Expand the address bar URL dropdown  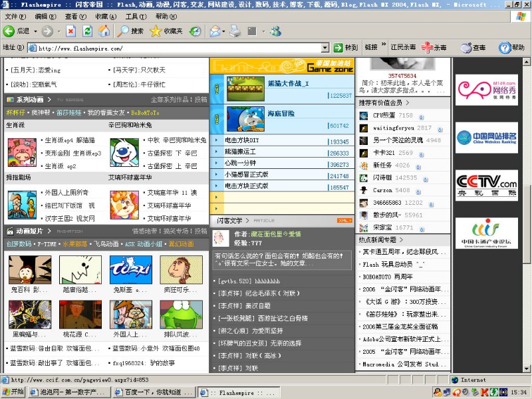pyautogui.click(x=325, y=48)
